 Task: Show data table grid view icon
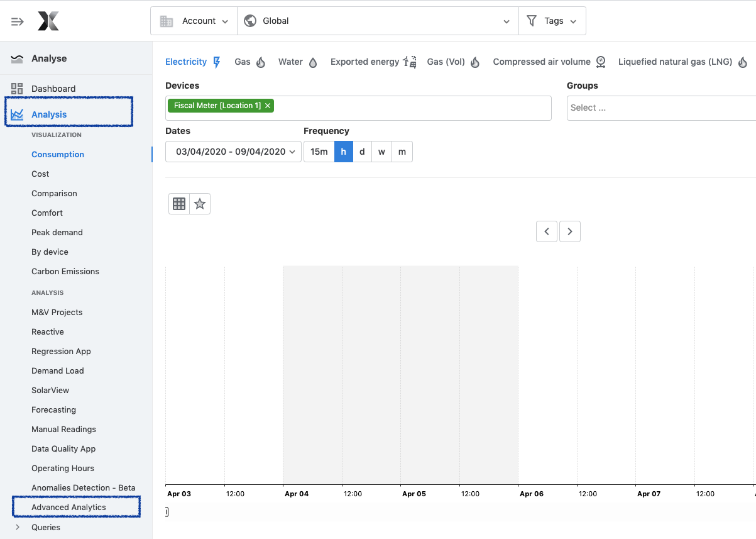[179, 204]
